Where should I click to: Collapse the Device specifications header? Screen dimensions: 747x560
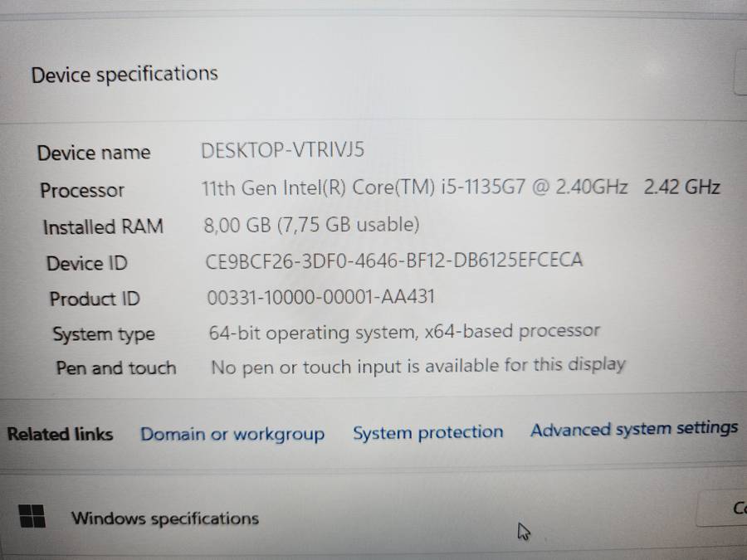click(124, 75)
